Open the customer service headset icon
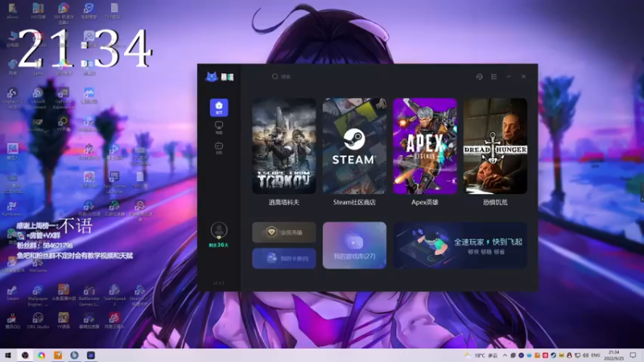The image size is (644, 362). (x=479, y=76)
